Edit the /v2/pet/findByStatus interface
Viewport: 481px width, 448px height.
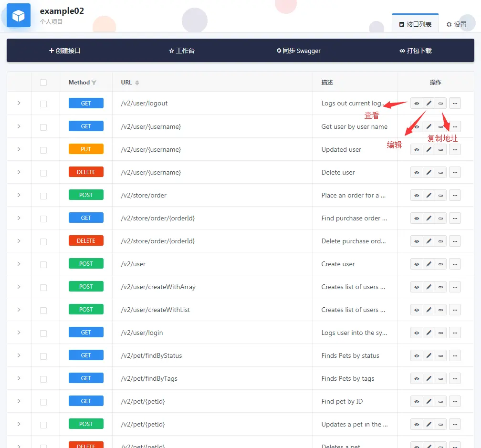pyautogui.click(x=429, y=356)
